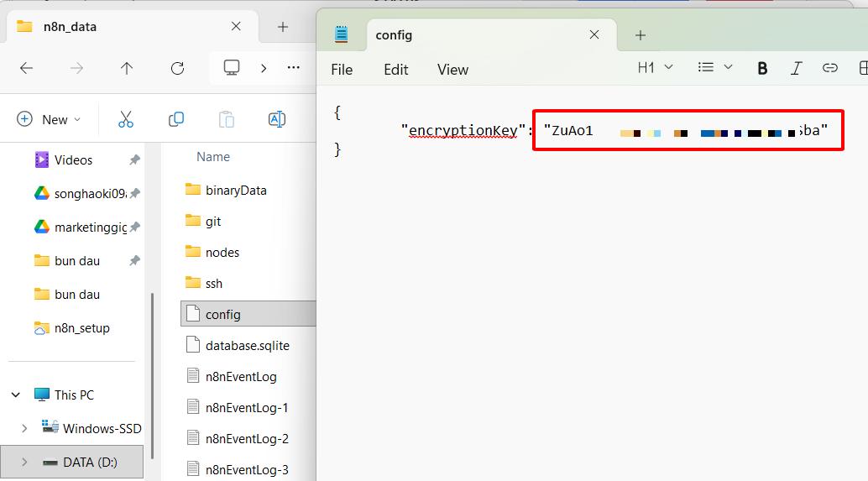
Task: Apply italic formatting in Notepad
Action: 796,68
